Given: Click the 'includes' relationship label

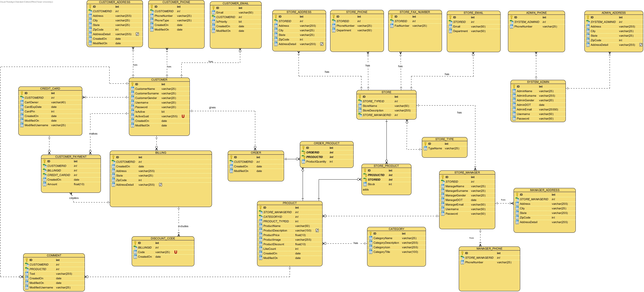Looking at the screenshot, I should [x=183, y=226].
